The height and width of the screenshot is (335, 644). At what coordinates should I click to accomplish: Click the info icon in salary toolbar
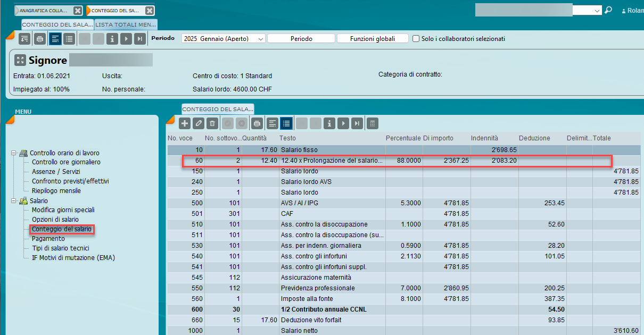[x=329, y=123]
